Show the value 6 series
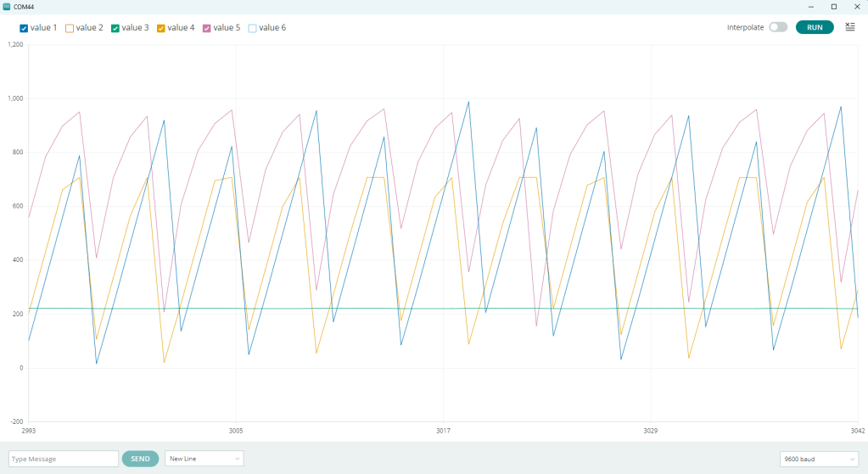 coord(253,28)
